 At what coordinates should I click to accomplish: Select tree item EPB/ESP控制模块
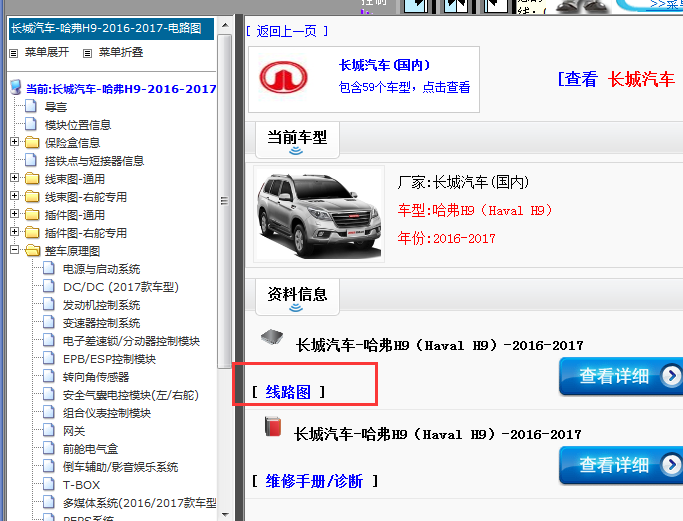[109, 359]
